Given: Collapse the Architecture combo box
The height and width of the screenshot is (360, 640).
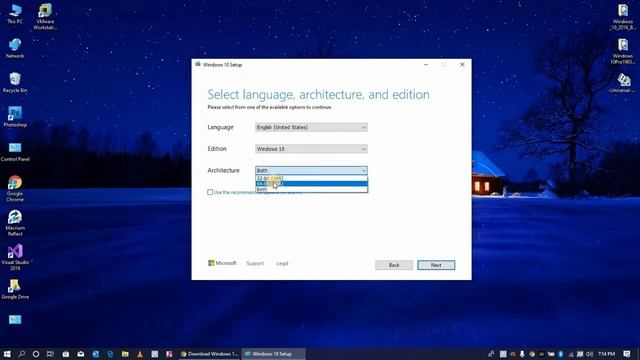Looking at the screenshot, I should 311,170.
